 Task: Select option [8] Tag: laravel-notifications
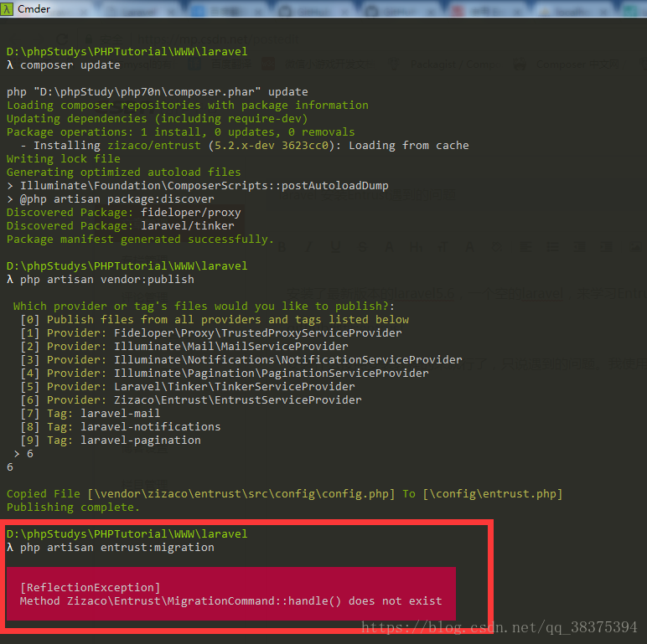tap(121, 427)
